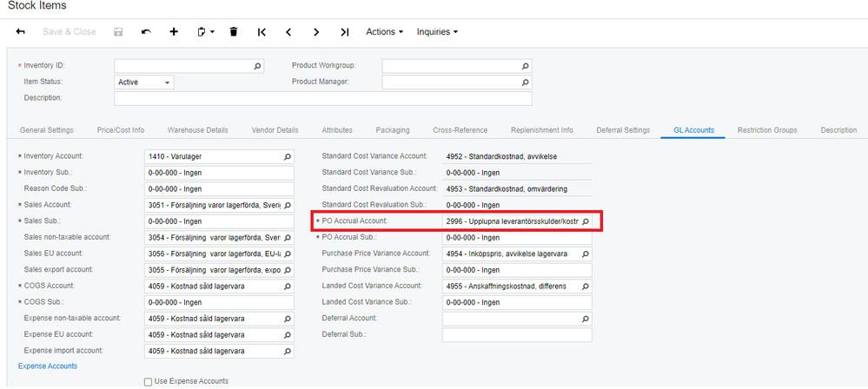
Task: Open Purchase Price Variance Account lookup
Action: 585,254
